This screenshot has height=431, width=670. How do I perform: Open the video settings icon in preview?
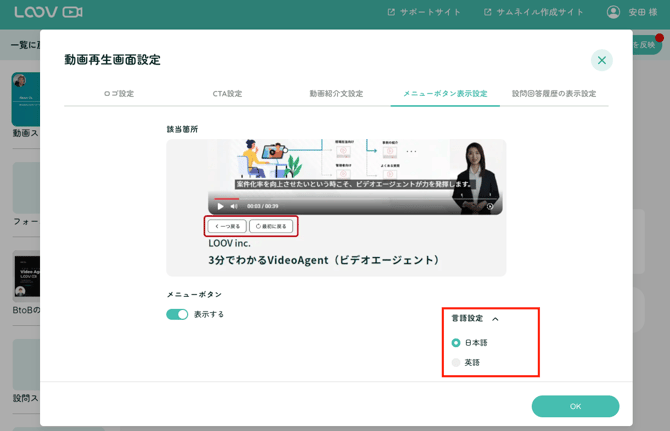click(490, 206)
